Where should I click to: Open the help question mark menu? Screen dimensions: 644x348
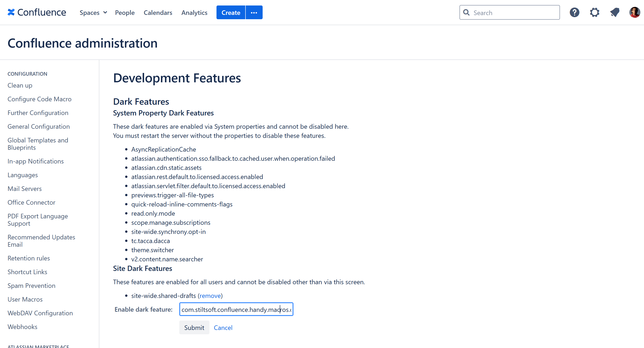pos(574,12)
